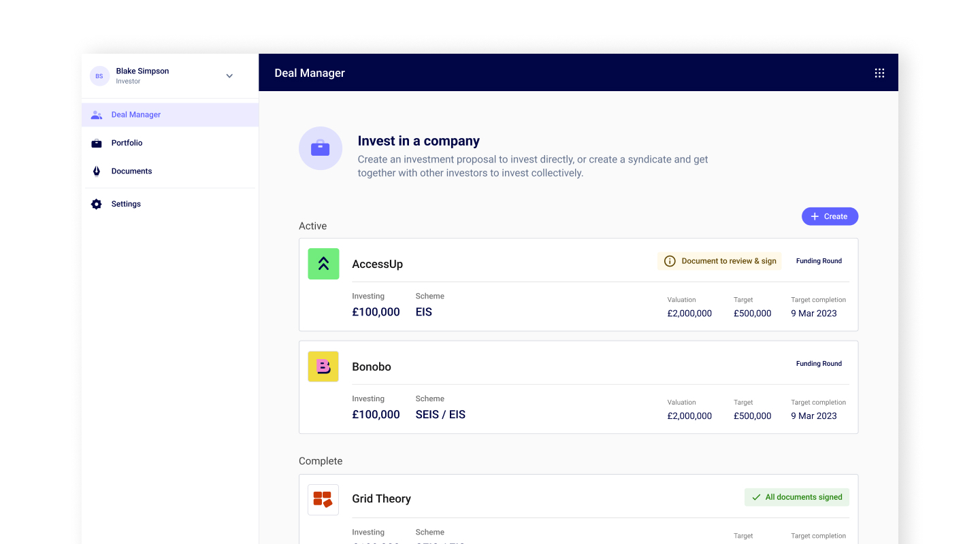
Task: Open Portfolio via its briefcase icon
Action: (x=96, y=143)
